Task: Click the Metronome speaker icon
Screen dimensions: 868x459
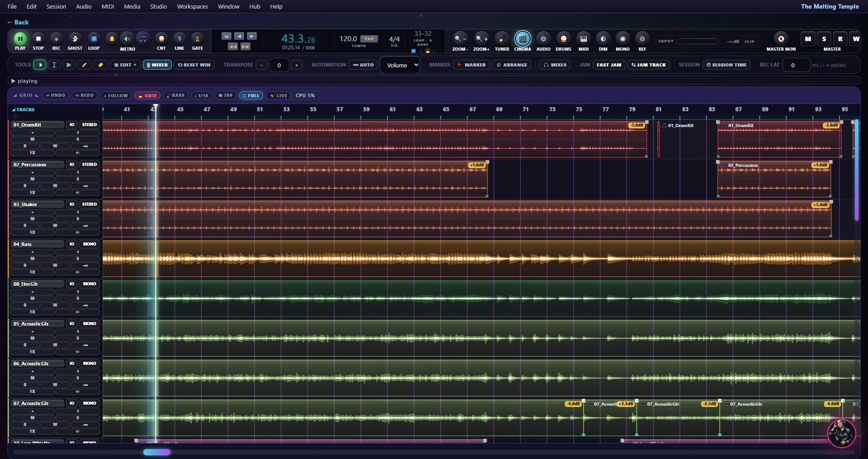Action: (127, 39)
